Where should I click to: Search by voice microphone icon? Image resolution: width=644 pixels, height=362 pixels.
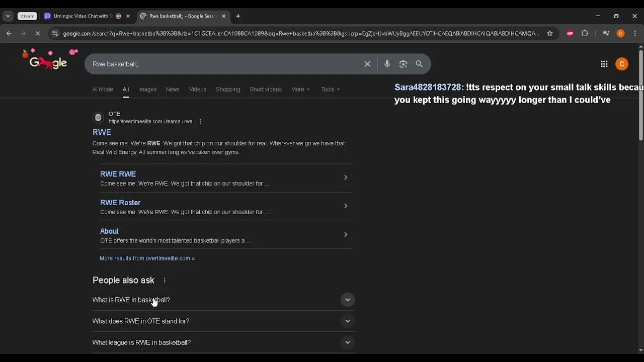point(387,64)
